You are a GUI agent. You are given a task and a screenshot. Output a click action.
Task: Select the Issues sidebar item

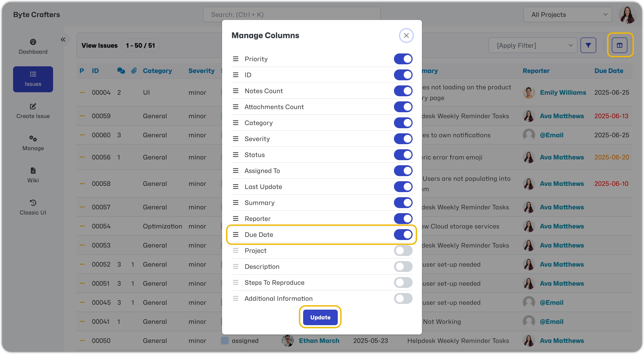click(33, 79)
